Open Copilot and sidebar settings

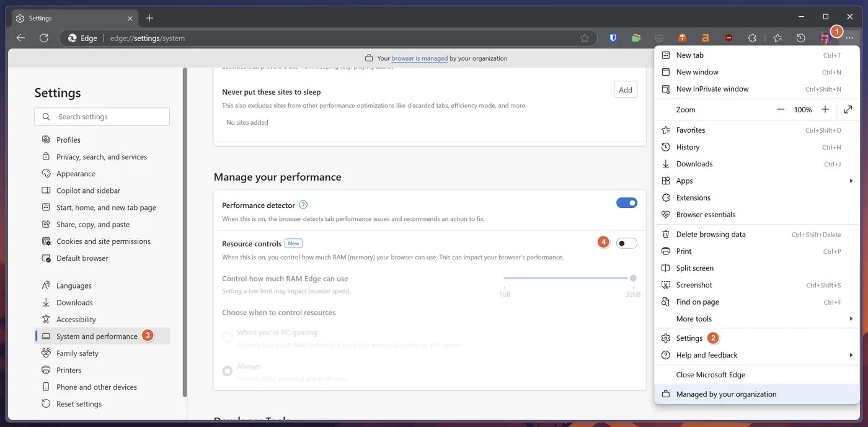coord(102,191)
